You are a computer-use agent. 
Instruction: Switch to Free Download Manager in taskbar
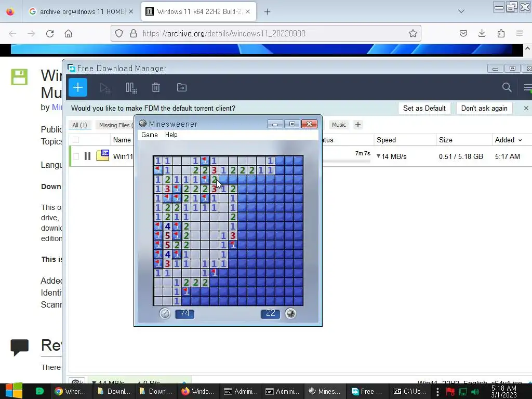pos(367,392)
